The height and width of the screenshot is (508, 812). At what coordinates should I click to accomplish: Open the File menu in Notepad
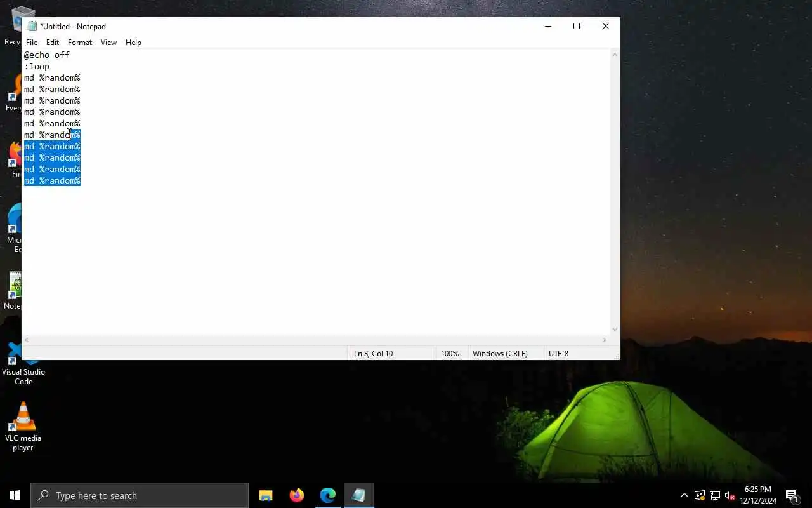click(x=32, y=43)
